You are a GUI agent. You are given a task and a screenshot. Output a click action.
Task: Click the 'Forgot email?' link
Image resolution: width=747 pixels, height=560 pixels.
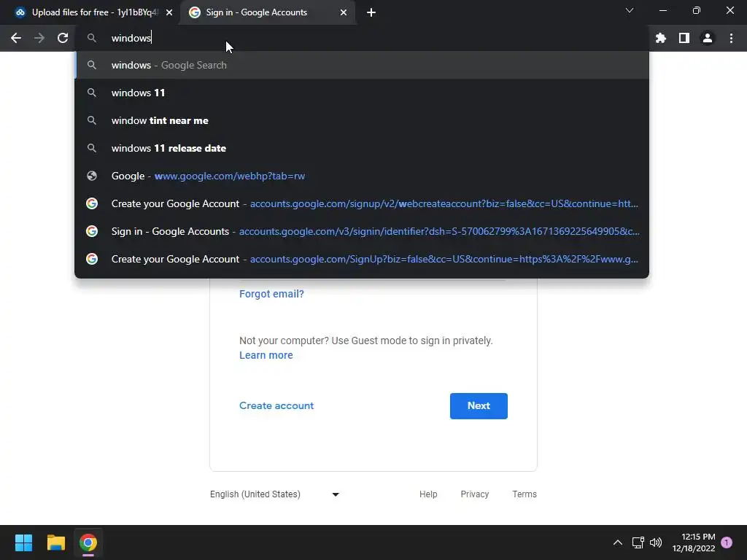click(x=271, y=294)
